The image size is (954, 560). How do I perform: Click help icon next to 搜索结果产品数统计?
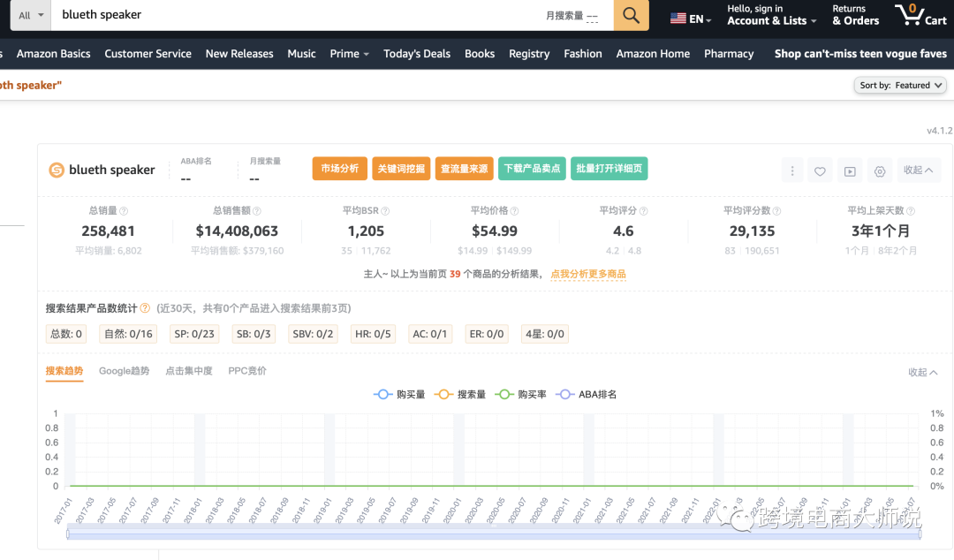[145, 308]
